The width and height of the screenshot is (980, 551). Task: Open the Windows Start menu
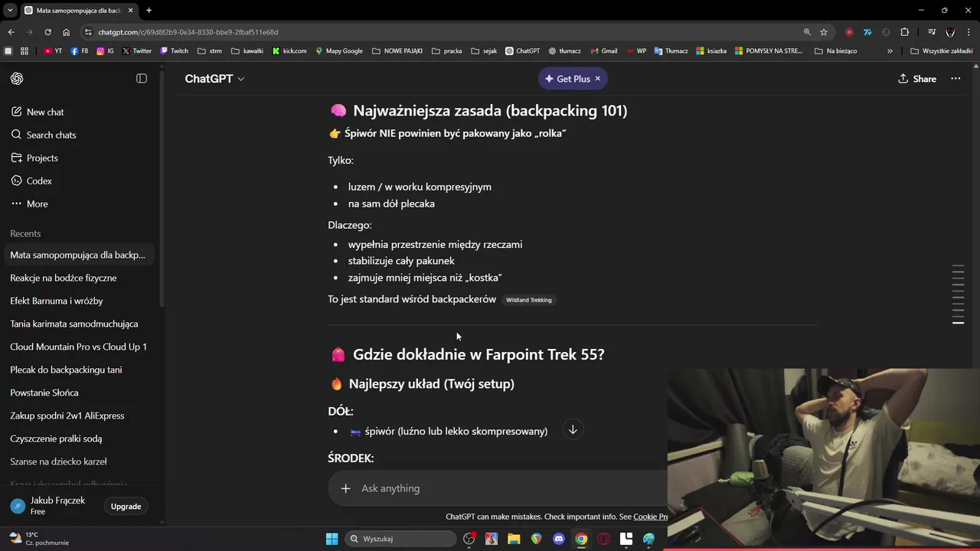(x=332, y=539)
